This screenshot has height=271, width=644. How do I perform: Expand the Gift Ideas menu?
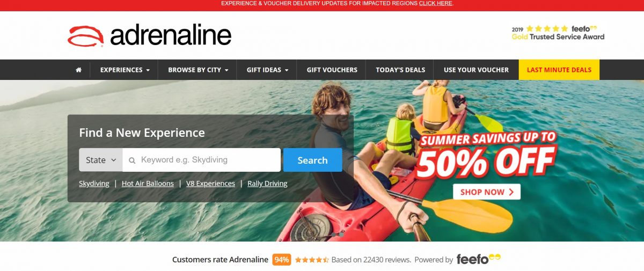267,70
